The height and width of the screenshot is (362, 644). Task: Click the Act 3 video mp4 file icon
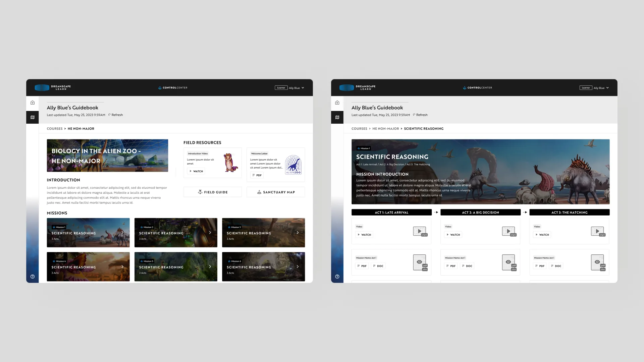[598, 231]
